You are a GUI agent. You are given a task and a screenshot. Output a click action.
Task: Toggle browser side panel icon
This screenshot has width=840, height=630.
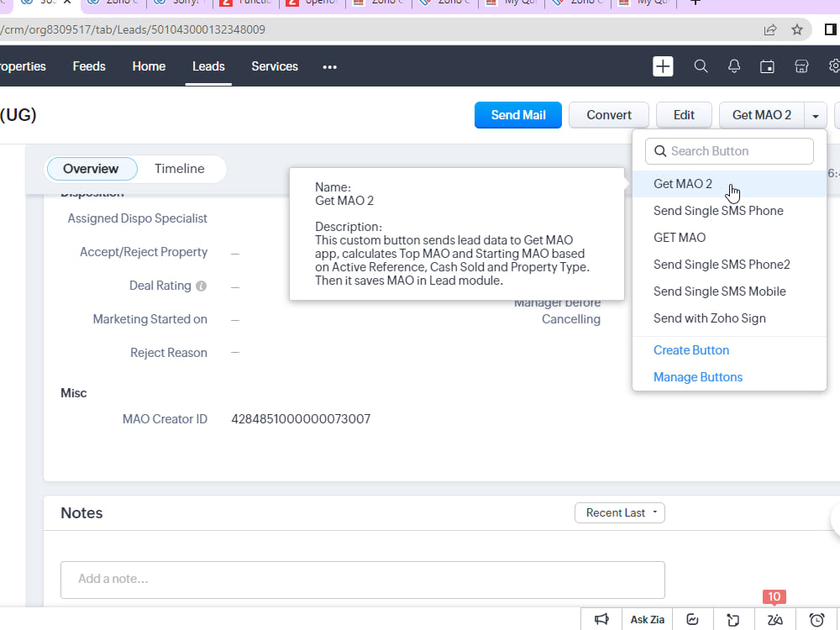tap(831, 29)
